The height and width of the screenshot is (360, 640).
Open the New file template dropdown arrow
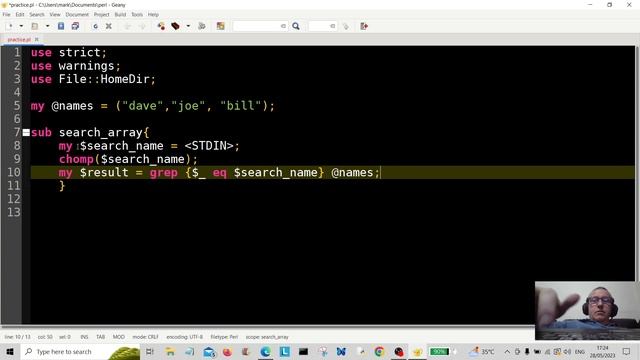(x=21, y=26)
